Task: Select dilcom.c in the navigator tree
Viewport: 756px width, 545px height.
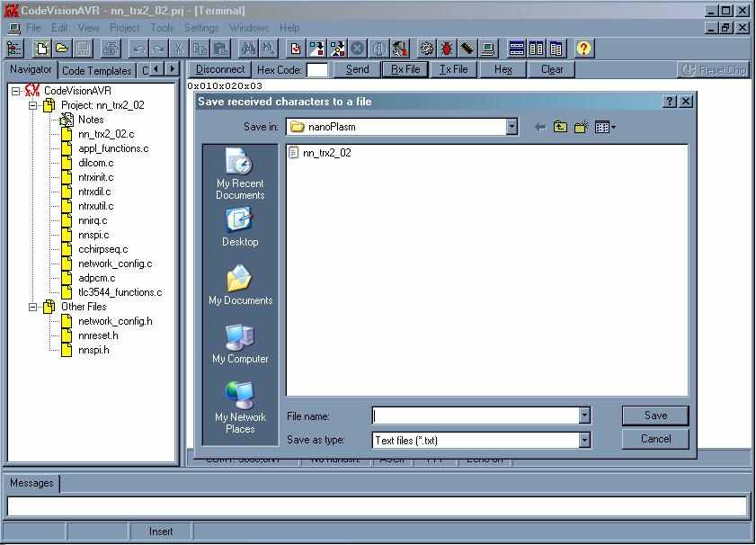Action: (96, 163)
